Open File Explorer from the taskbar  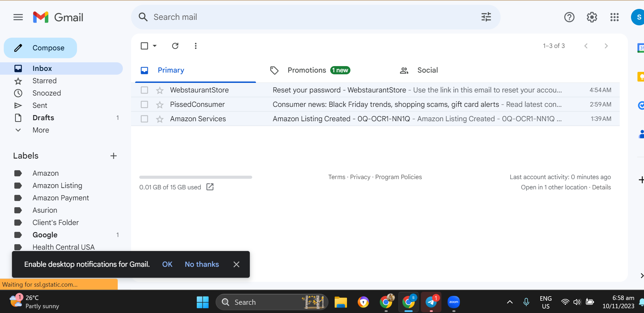[x=341, y=302]
